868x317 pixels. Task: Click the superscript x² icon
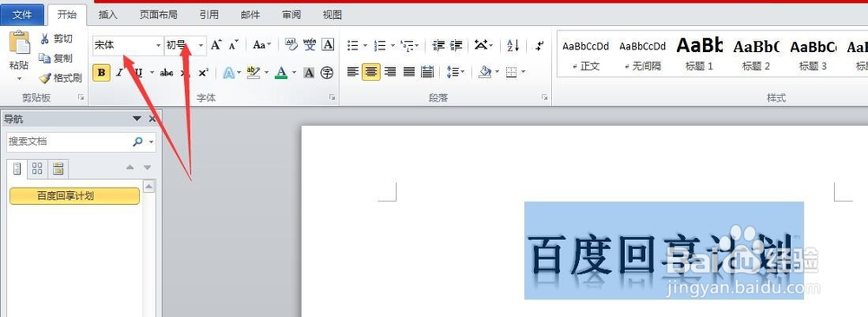point(204,73)
